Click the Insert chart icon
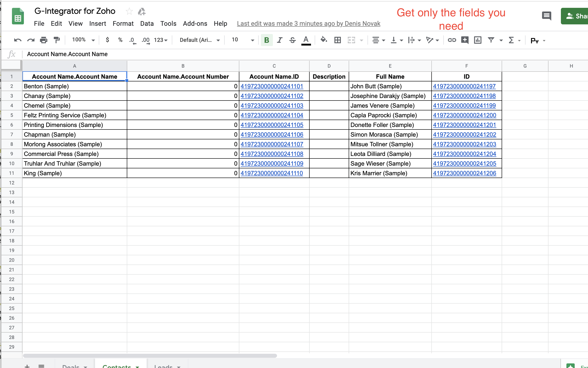The image size is (588, 368). coord(478,40)
